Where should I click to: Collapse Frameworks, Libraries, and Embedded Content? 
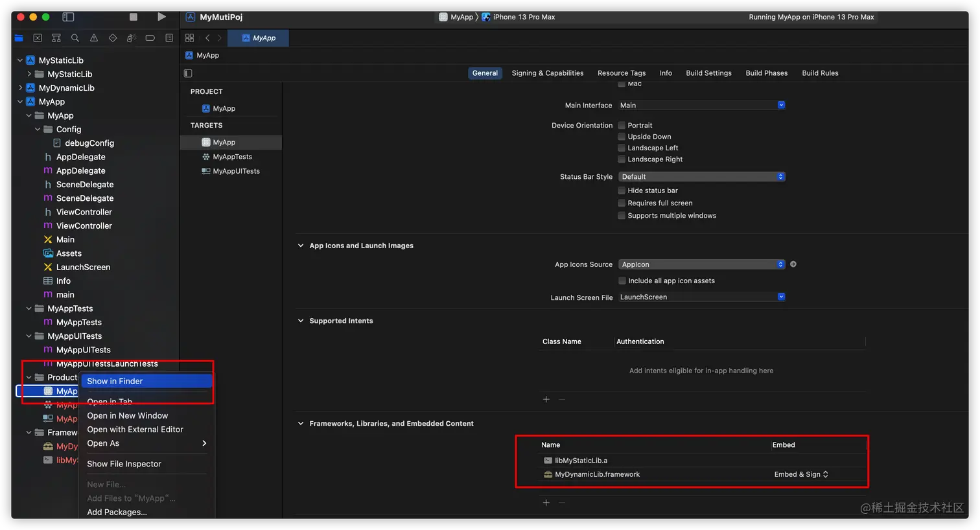click(301, 424)
